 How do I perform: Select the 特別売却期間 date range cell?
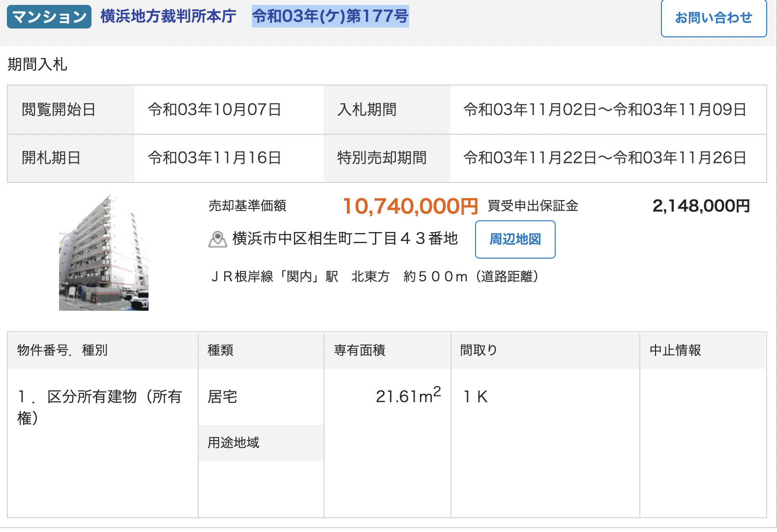click(x=604, y=158)
